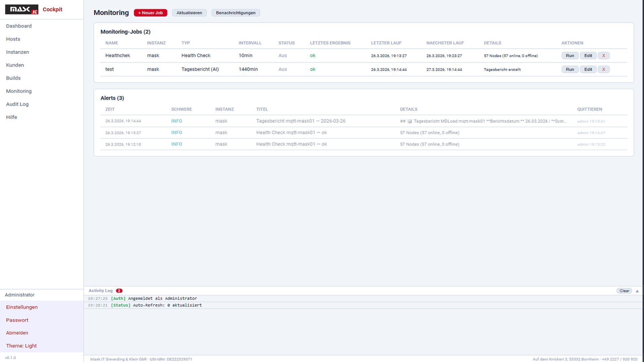Image resolution: width=644 pixels, height=362 pixels.
Task: Collapse the Activity Log panel arrow
Action: (x=637, y=291)
